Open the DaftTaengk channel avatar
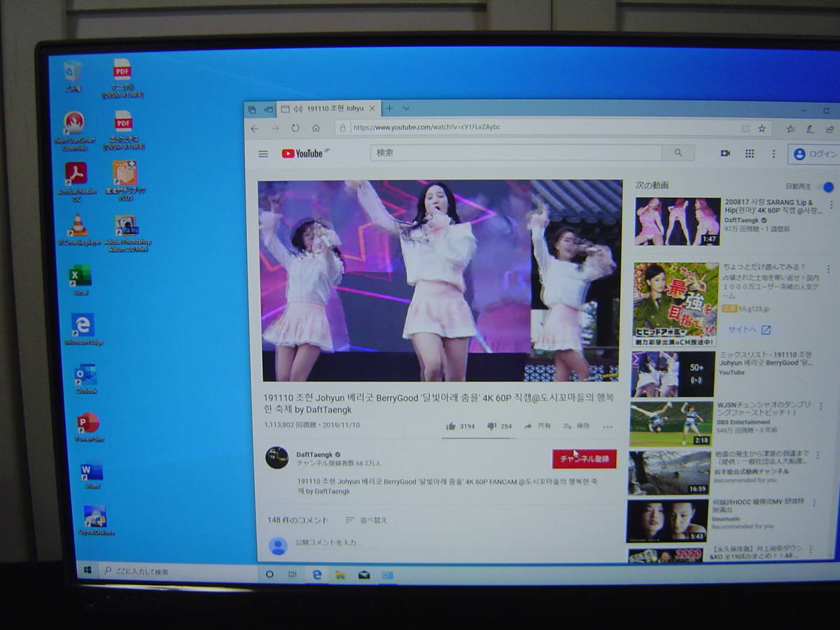 pyautogui.click(x=276, y=458)
